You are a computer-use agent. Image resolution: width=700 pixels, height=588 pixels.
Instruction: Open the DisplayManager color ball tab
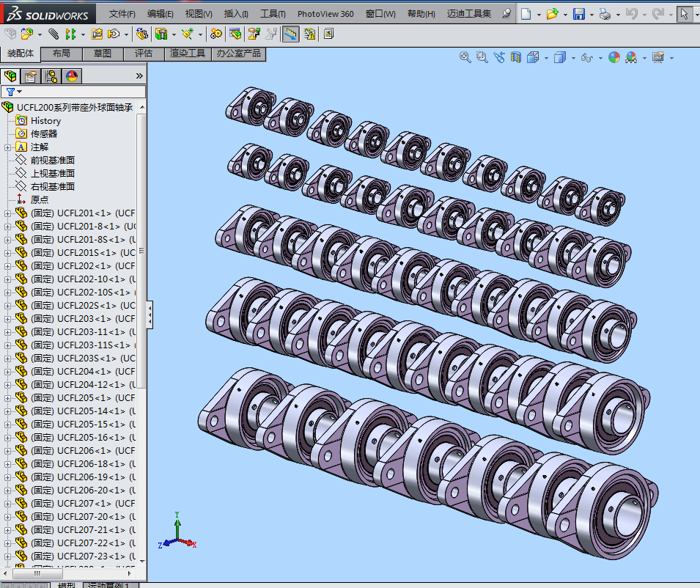pos(72,76)
